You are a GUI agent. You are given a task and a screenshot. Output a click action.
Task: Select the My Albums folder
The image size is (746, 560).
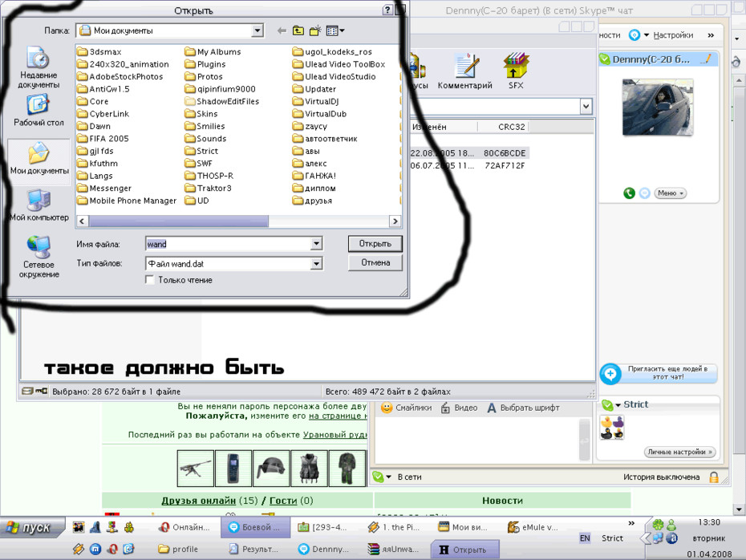[213, 51]
